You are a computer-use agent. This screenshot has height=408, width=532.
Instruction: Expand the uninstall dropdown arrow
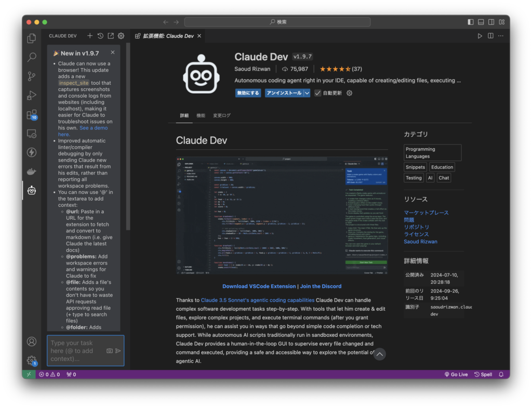click(307, 93)
